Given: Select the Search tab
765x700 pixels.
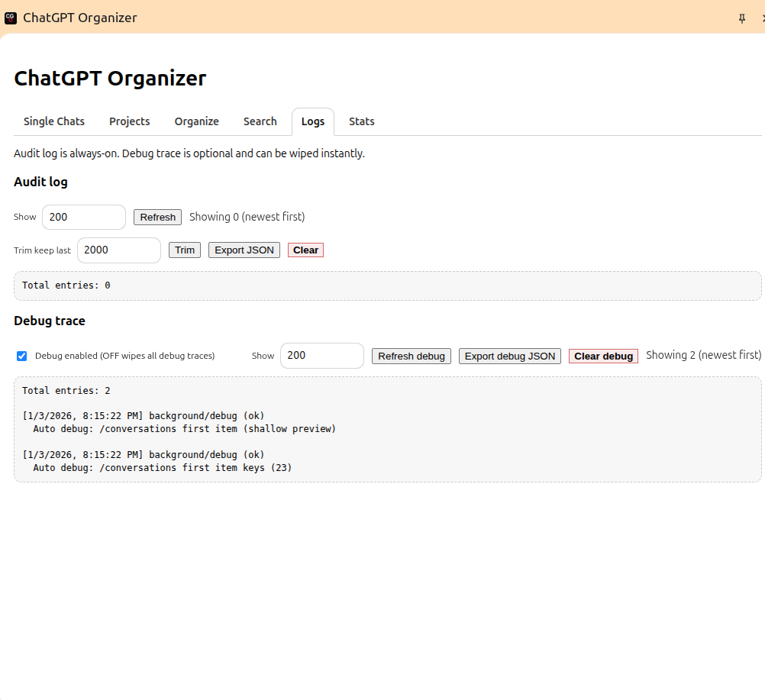Looking at the screenshot, I should (x=260, y=121).
